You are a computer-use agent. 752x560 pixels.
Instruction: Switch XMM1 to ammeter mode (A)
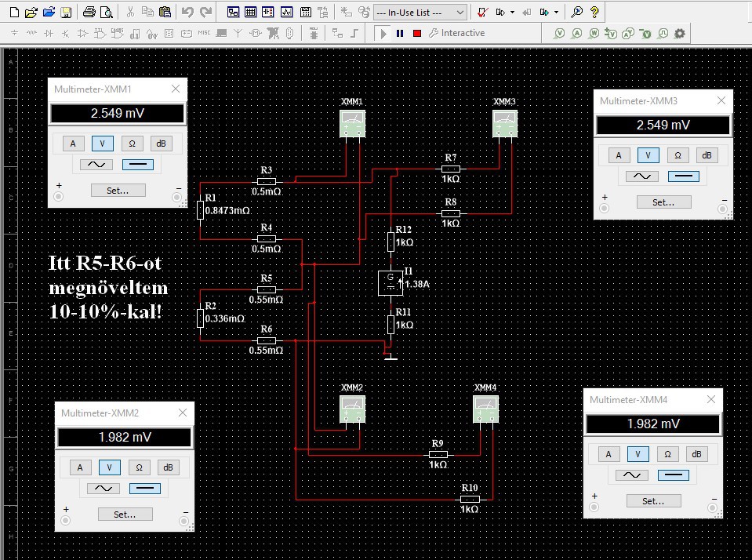tap(73, 144)
